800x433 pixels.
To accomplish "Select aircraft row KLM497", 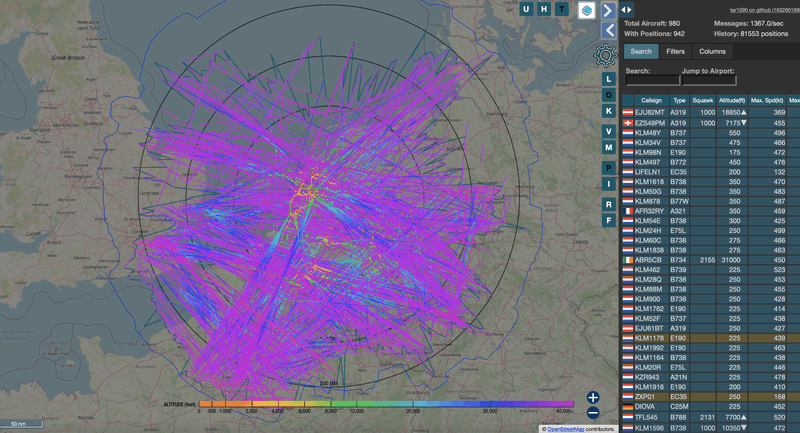I will (x=711, y=162).
